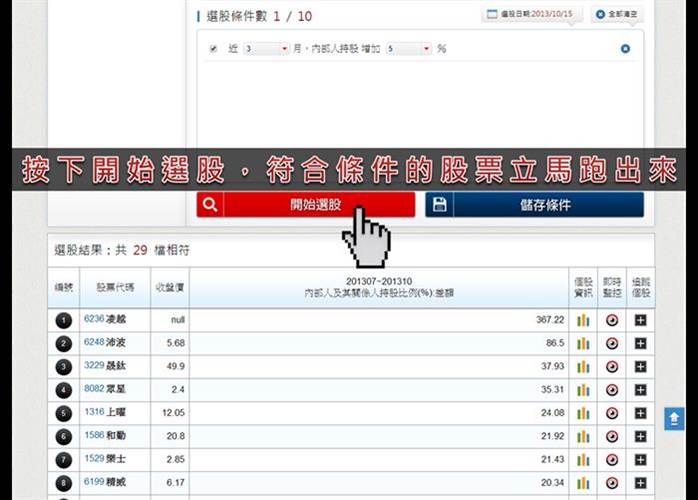Open real-time monitor icon for 6248 沛波
698x500 pixels.
pos(612,343)
